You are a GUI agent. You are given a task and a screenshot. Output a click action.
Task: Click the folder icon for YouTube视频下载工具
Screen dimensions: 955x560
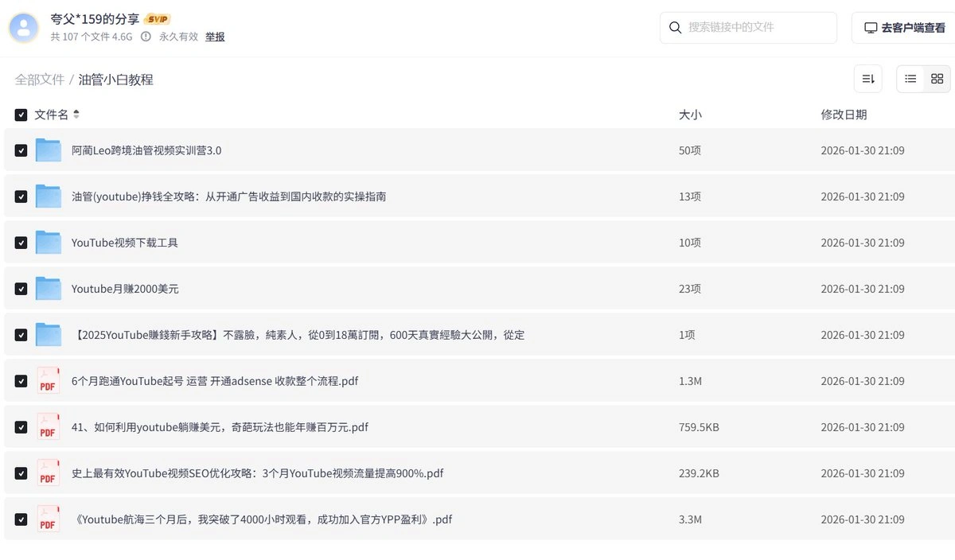click(x=49, y=242)
